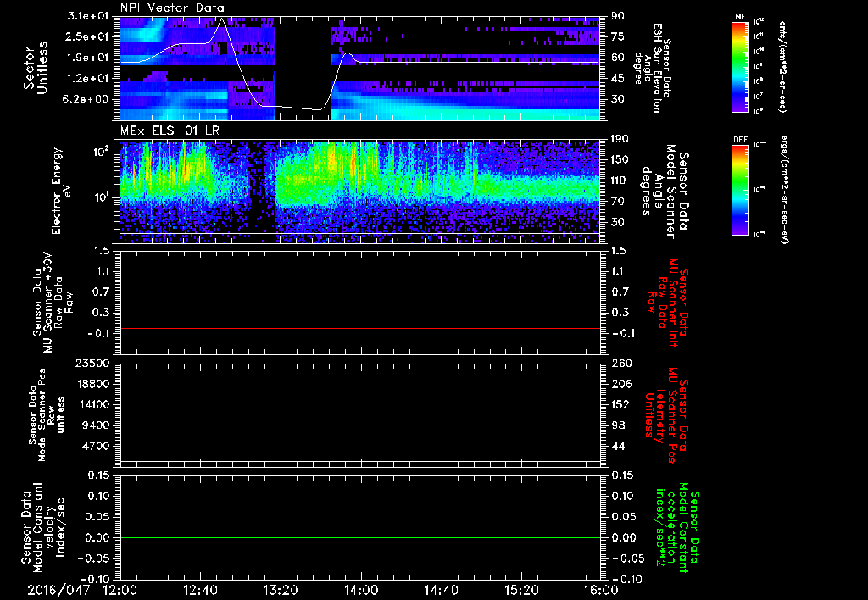Click the '13:20' time tick label
Viewport: 868px width, 600px height.
point(281,590)
